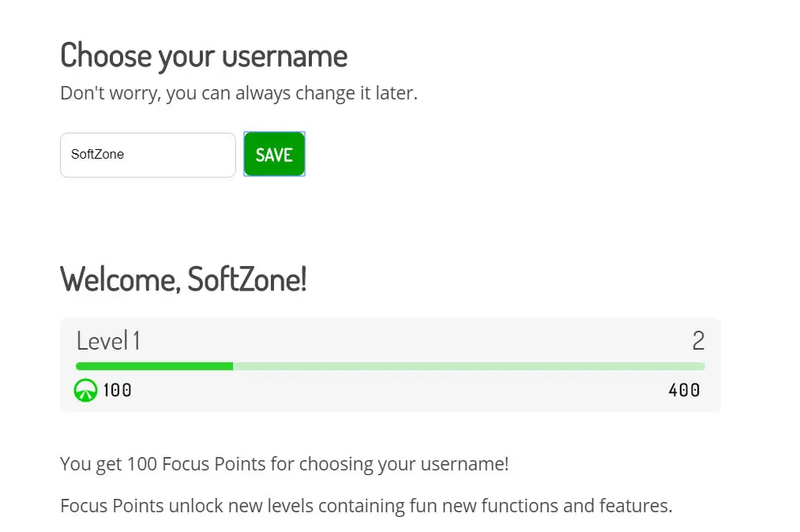
Task: Click the "Choose your username" heading
Action: (203, 56)
